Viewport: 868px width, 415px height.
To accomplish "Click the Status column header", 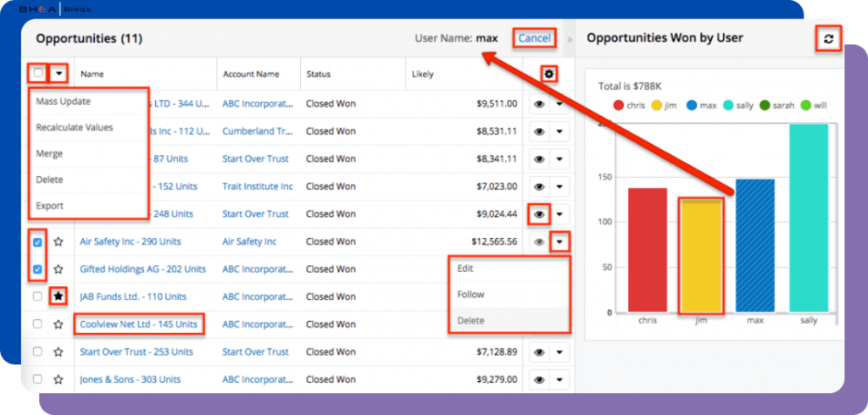I will [319, 74].
